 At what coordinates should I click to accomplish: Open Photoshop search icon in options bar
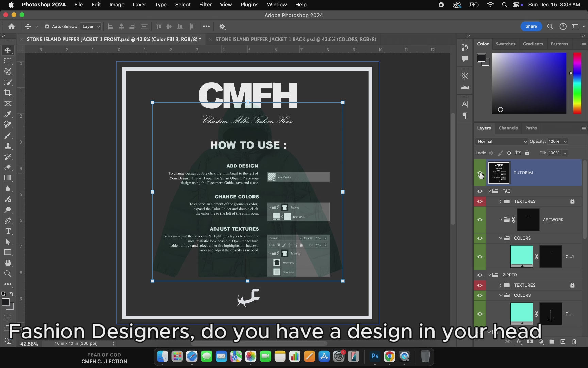[x=550, y=26]
